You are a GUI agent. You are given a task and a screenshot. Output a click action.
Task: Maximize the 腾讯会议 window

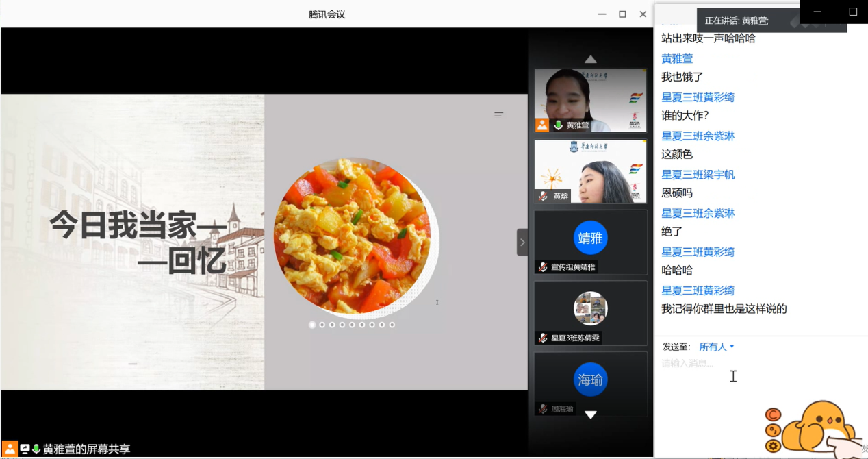[x=622, y=14]
